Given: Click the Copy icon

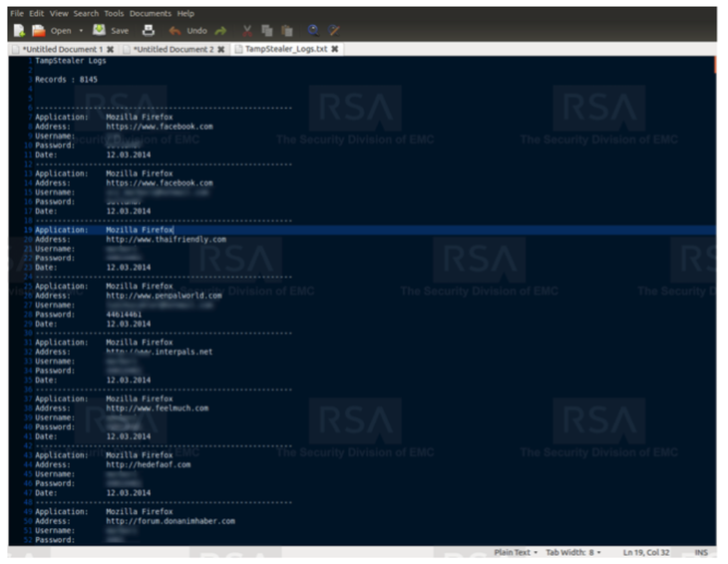Looking at the screenshot, I should [x=267, y=31].
